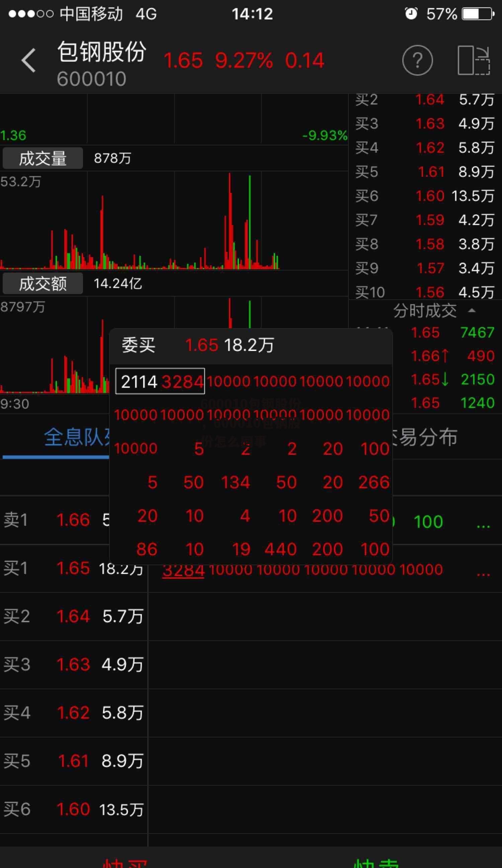
Task: Tap 买6 1.60 13.5万 in top order book
Action: [x=425, y=196]
